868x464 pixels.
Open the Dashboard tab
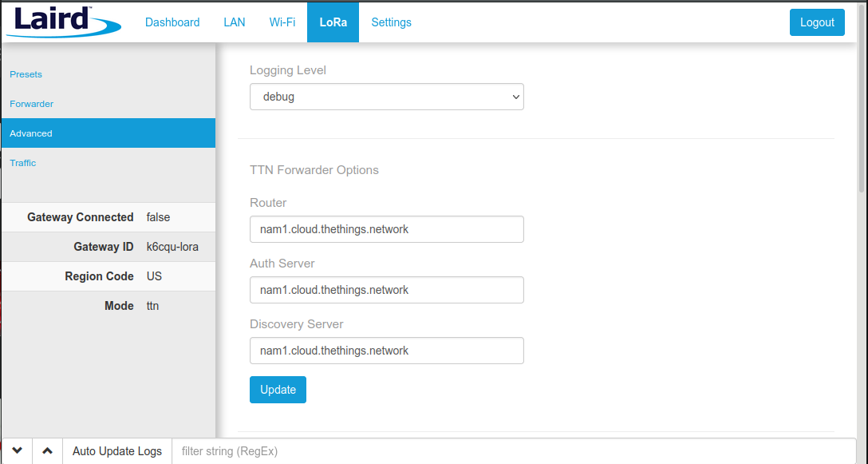tap(172, 22)
